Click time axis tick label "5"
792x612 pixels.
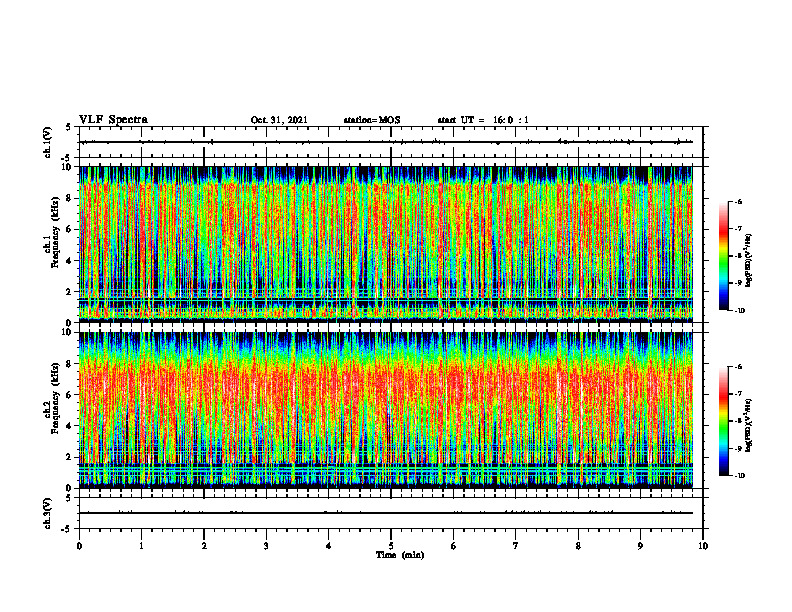(391, 546)
